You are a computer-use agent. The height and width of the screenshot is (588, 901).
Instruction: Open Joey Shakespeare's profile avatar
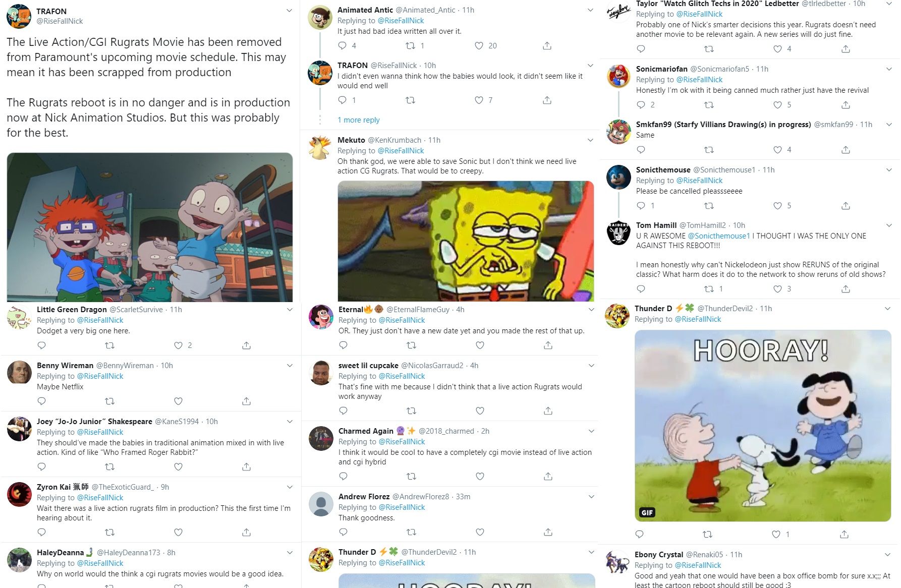coord(19,429)
